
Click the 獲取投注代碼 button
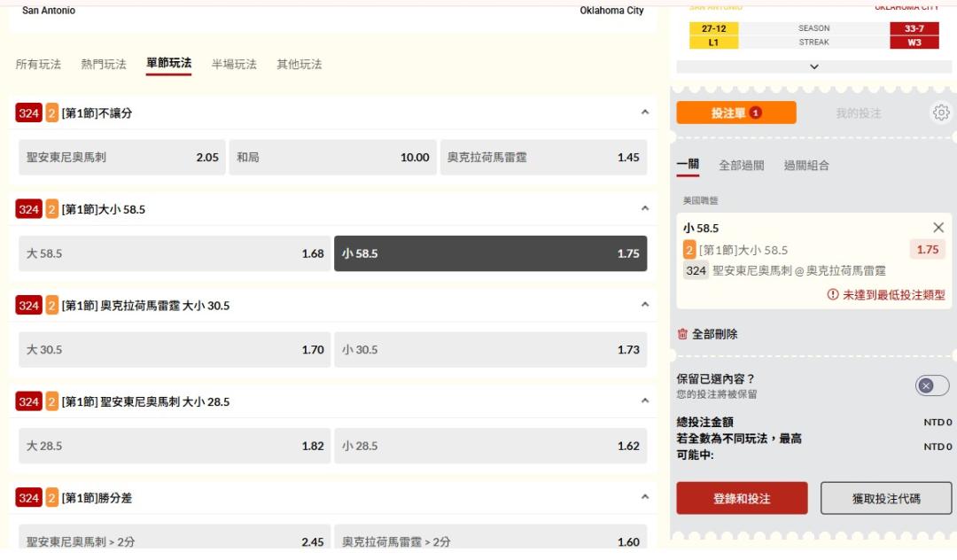tap(885, 499)
